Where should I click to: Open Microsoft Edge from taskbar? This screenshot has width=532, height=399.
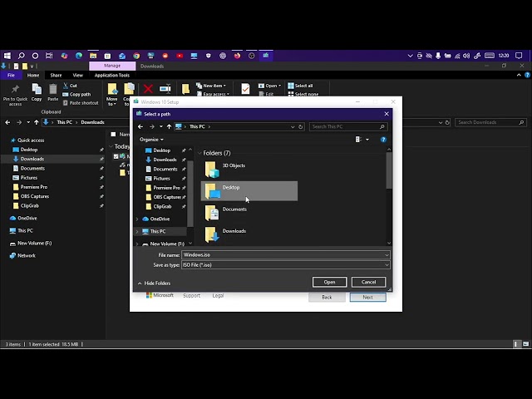(x=79, y=56)
